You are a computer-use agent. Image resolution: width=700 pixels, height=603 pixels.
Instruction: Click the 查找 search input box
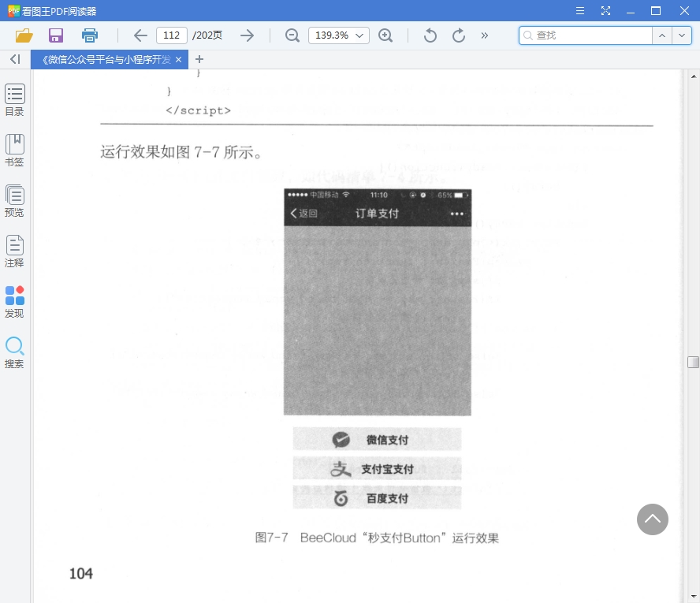[x=586, y=35]
